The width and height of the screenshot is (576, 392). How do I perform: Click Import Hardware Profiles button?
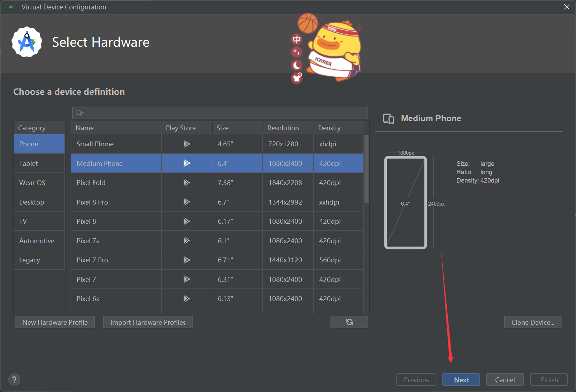(148, 322)
